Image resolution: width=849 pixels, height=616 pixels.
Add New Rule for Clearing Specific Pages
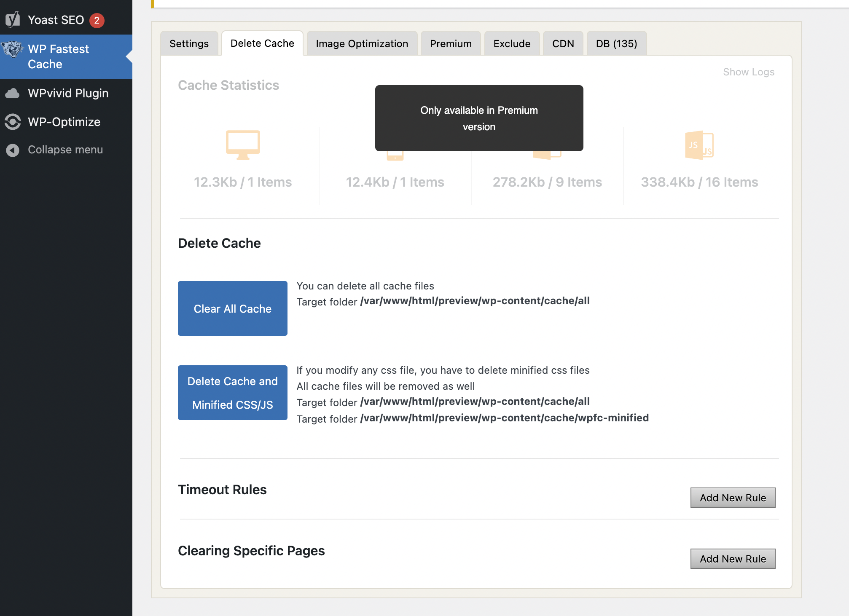coord(733,559)
